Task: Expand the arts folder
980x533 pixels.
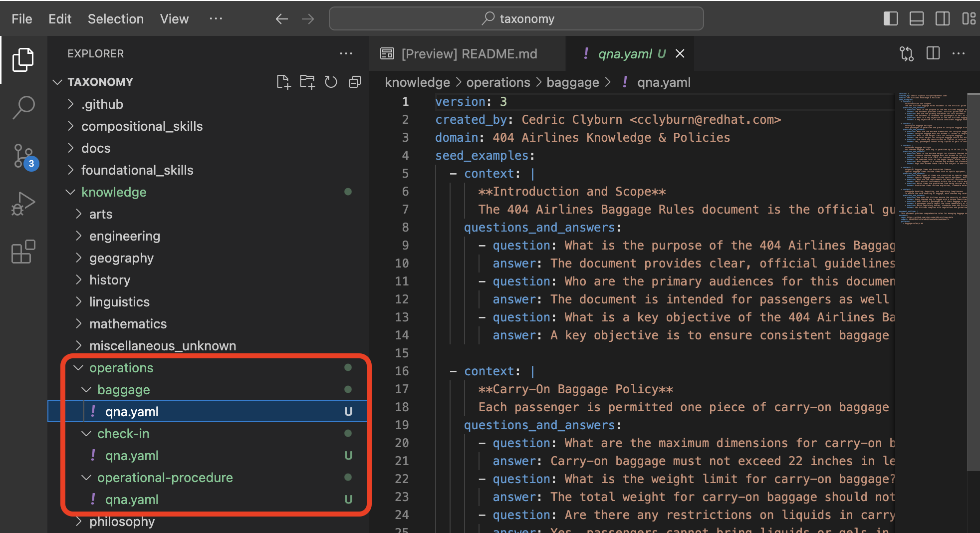Action: (x=79, y=214)
